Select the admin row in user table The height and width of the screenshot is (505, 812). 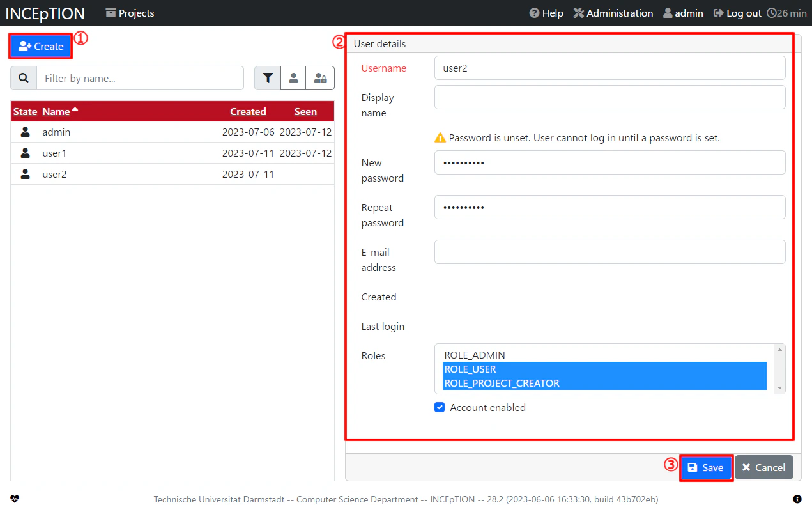pyautogui.click(x=172, y=132)
